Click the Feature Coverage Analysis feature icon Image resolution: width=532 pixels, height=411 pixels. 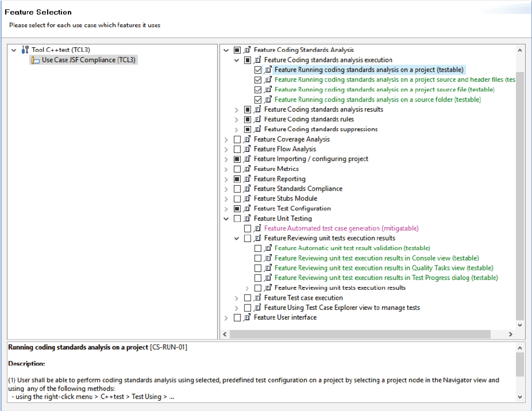point(247,139)
